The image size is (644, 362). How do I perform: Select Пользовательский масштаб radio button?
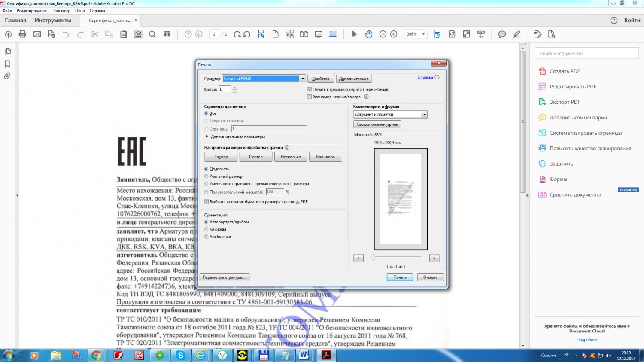coord(207,192)
